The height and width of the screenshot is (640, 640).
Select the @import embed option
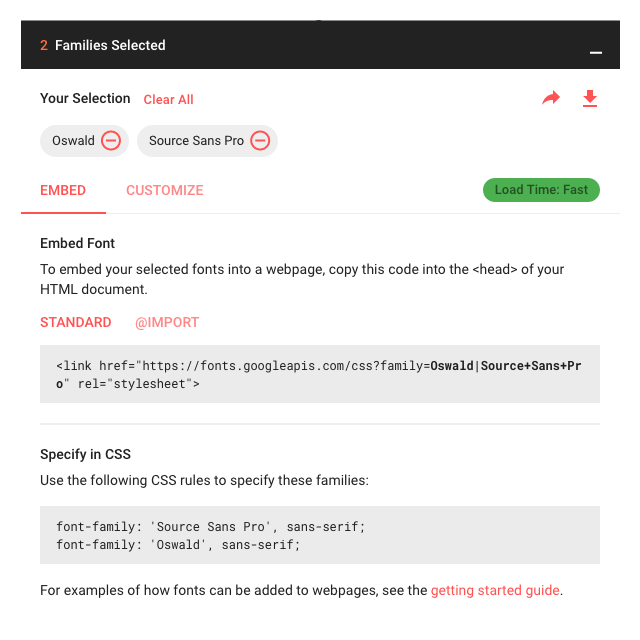(167, 322)
